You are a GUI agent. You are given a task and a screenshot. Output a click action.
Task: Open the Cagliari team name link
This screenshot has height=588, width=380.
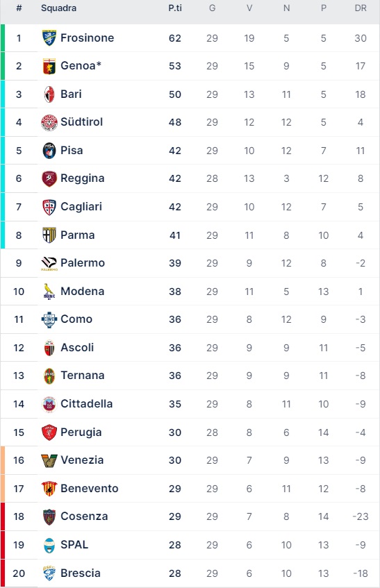pos(81,207)
